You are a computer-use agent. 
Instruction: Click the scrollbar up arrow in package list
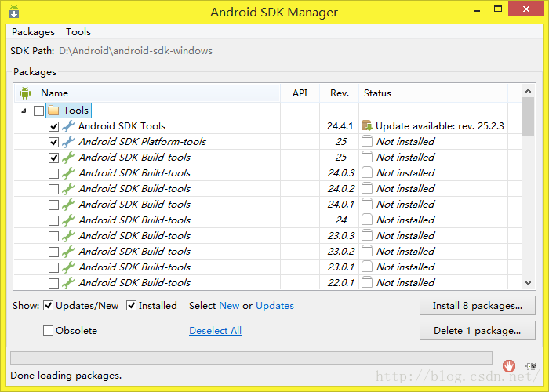tap(529, 91)
